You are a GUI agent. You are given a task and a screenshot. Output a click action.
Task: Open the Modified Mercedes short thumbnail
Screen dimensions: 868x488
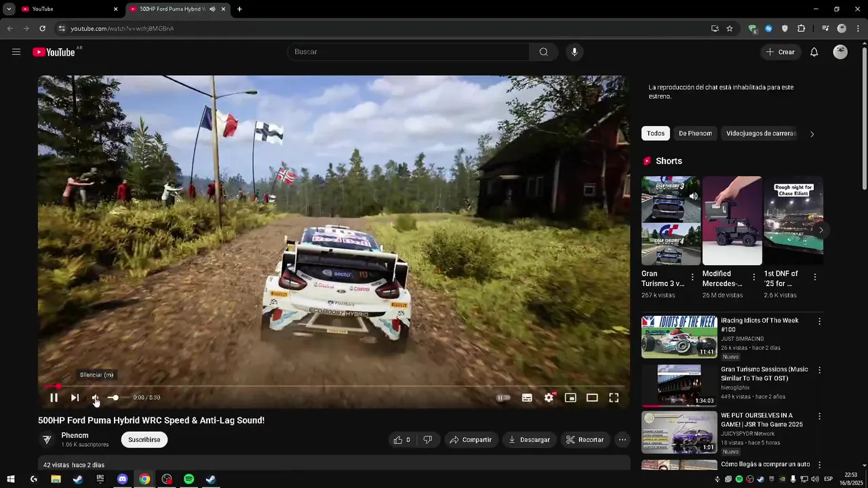(x=732, y=221)
